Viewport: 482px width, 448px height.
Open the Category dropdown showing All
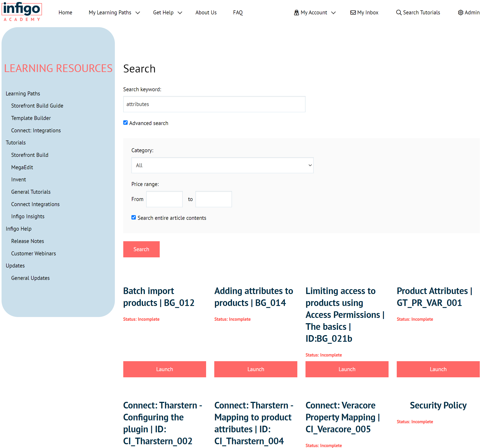tap(222, 165)
